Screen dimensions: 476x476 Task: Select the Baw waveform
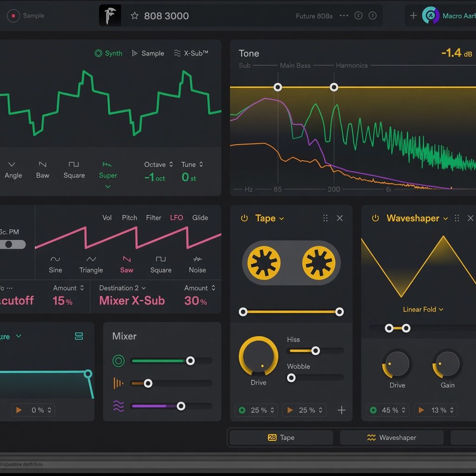pos(42,170)
